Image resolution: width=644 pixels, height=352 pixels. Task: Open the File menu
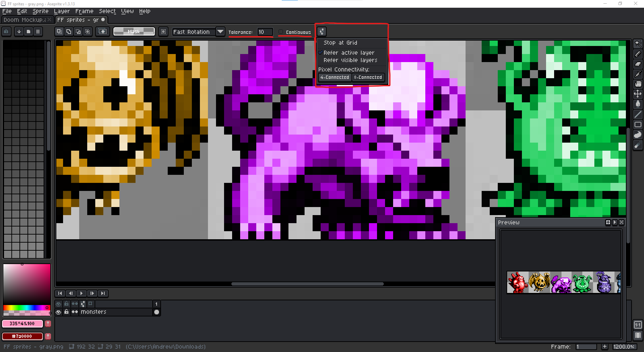pyautogui.click(x=7, y=11)
